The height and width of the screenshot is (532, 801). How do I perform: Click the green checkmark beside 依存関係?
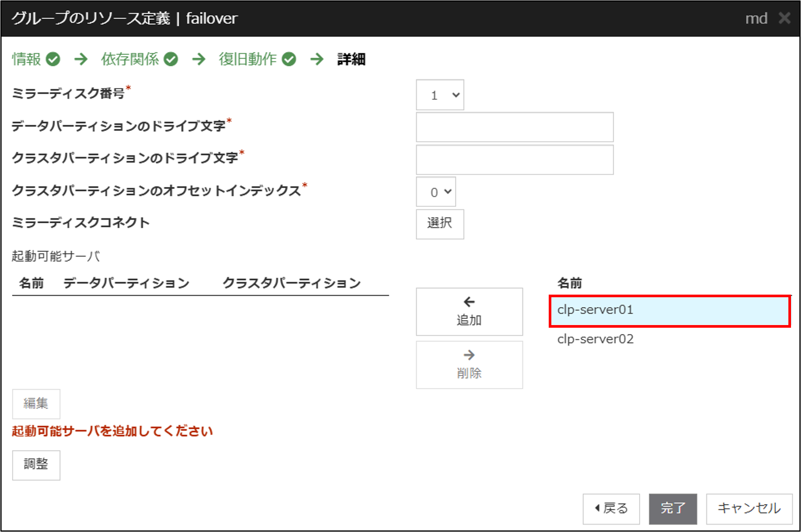pos(171,59)
